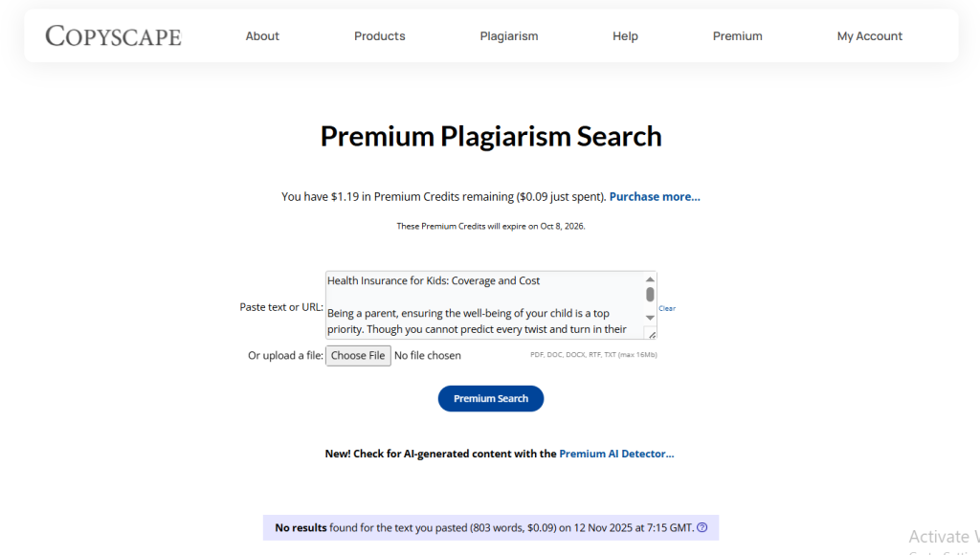The width and height of the screenshot is (980, 555).
Task: Click the No results status message
Action: (x=483, y=527)
